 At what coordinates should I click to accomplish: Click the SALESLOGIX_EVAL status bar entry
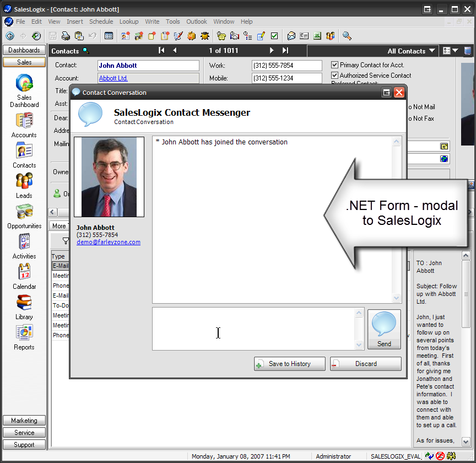coord(396,456)
